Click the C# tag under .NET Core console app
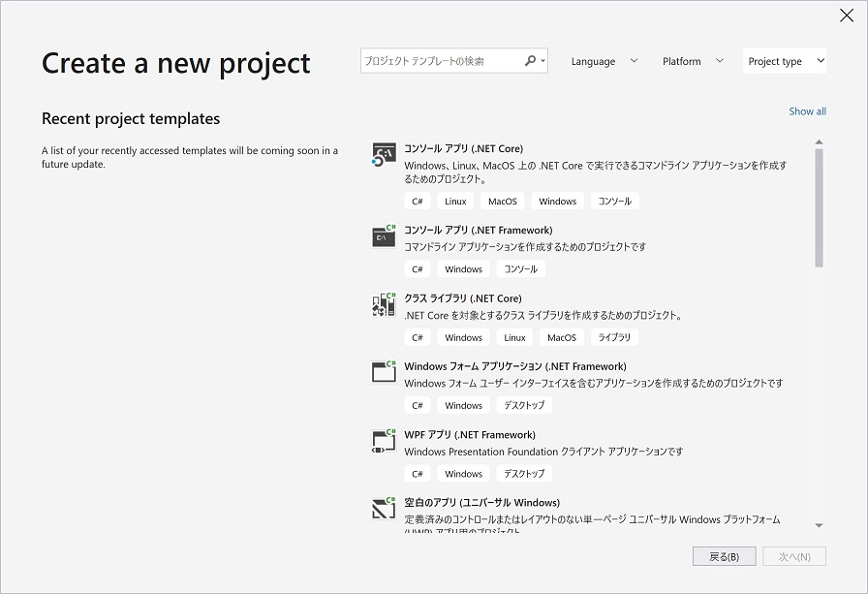 418,201
